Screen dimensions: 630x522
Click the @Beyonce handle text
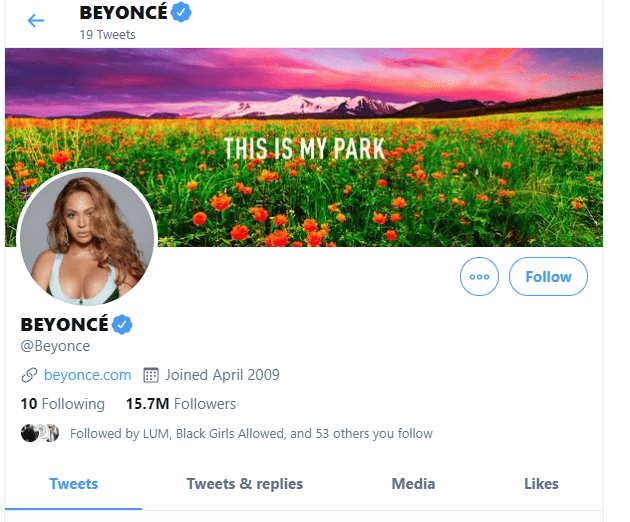coord(55,346)
